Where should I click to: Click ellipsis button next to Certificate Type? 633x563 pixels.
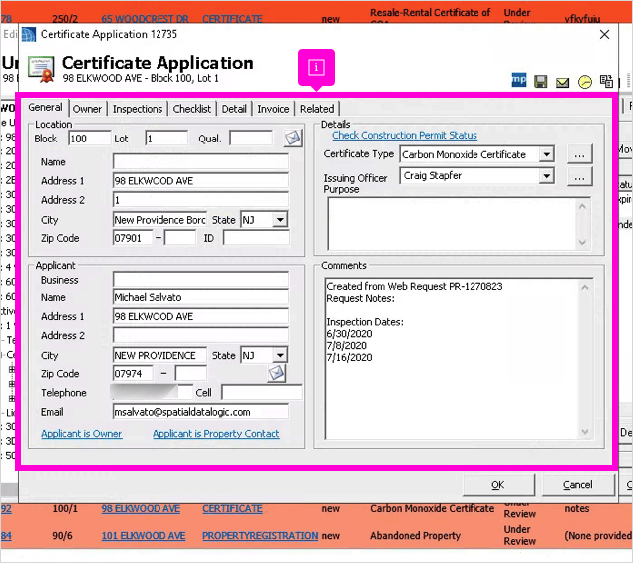(x=579, y=154)
